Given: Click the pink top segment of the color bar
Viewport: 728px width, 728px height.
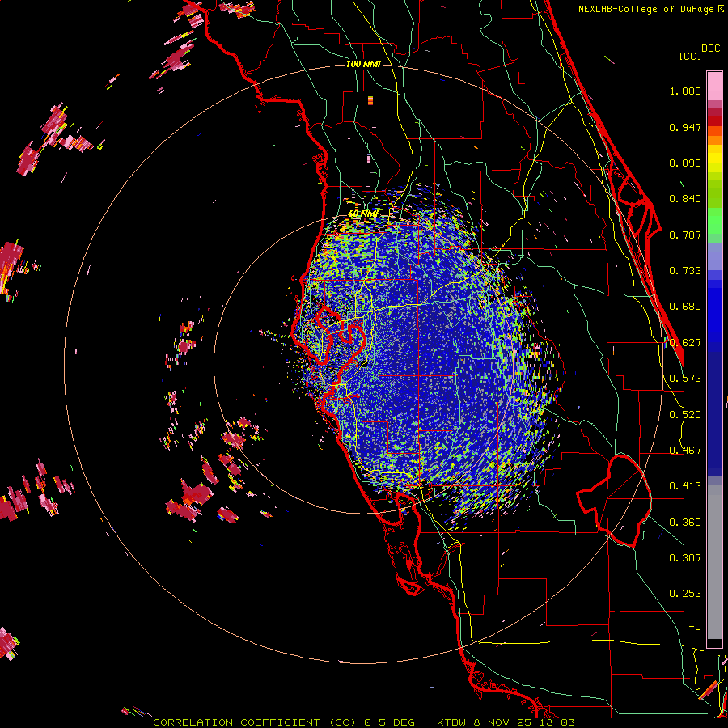Looking at the screenshot, I should 714,86.
